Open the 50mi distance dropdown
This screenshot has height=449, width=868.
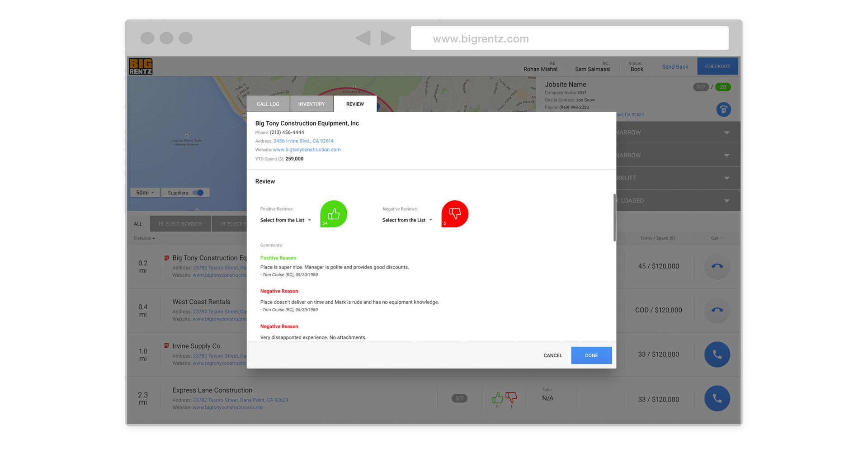(x=145, y=193)
